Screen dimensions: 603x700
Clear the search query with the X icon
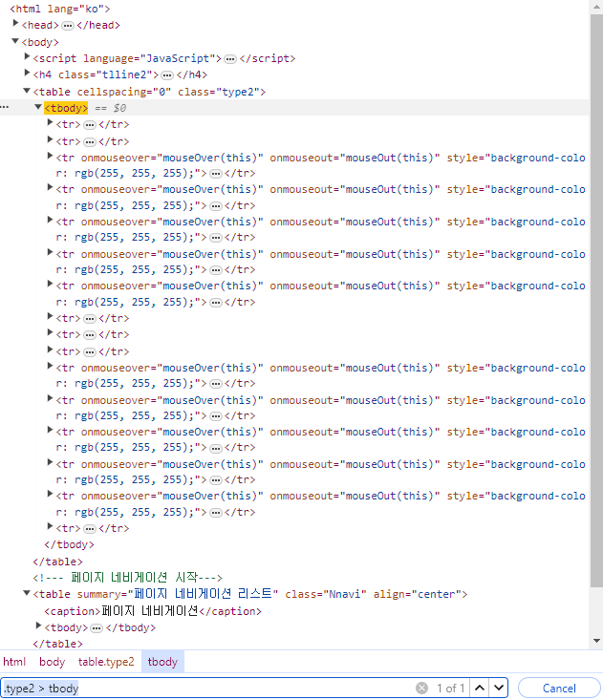(x=421, y=688)
